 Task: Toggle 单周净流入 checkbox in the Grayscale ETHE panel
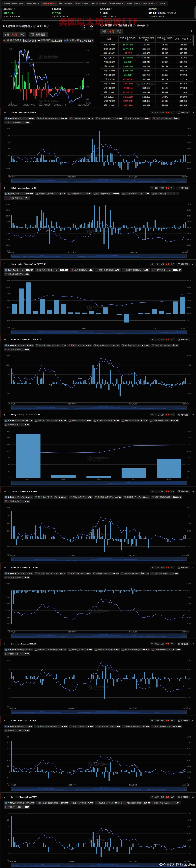pos(6,573)
